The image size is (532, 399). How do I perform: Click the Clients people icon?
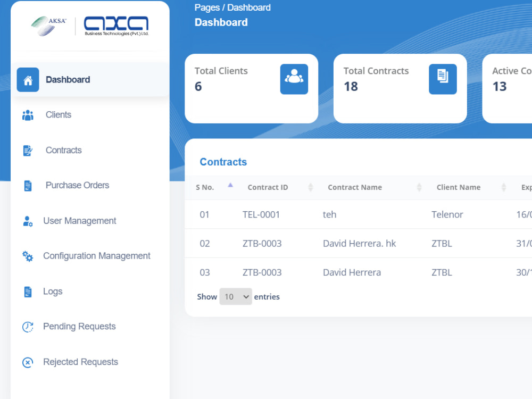click(x=28, y=115)
